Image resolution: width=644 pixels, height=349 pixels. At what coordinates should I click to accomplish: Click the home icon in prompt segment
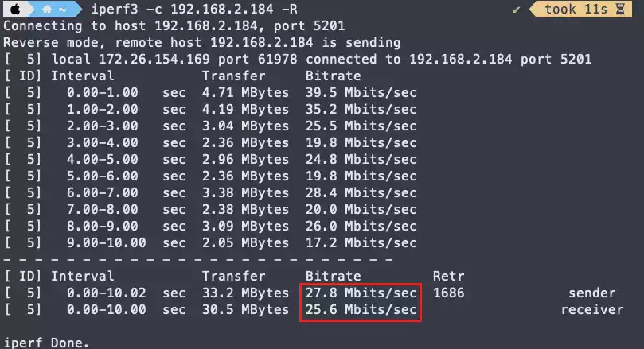coord(48,10)
